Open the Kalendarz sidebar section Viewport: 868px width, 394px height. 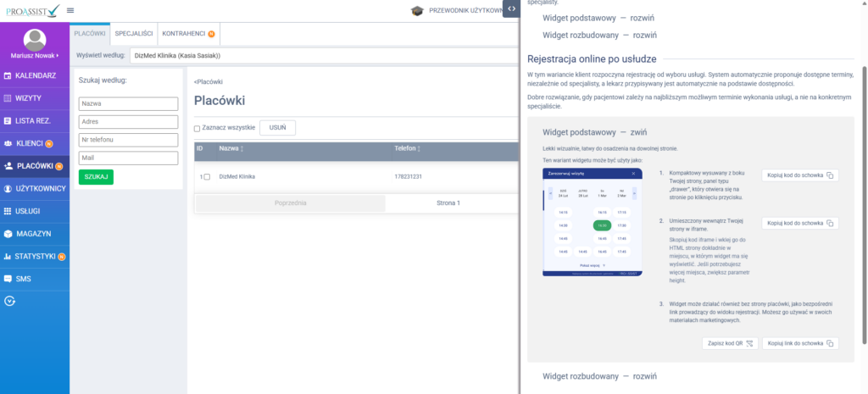click(x=34, y=76)
